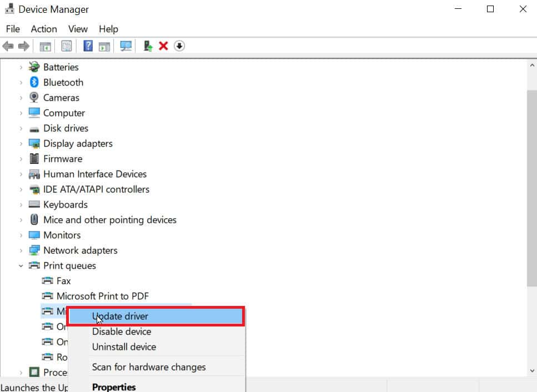The height and width of the screenshot is (392, 537).
Task: Click the Disk drives icon
Action: tap(34, 129)
